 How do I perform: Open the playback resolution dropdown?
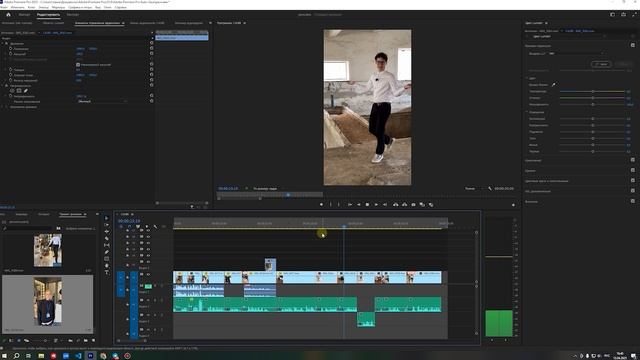(x=473, y=189)
